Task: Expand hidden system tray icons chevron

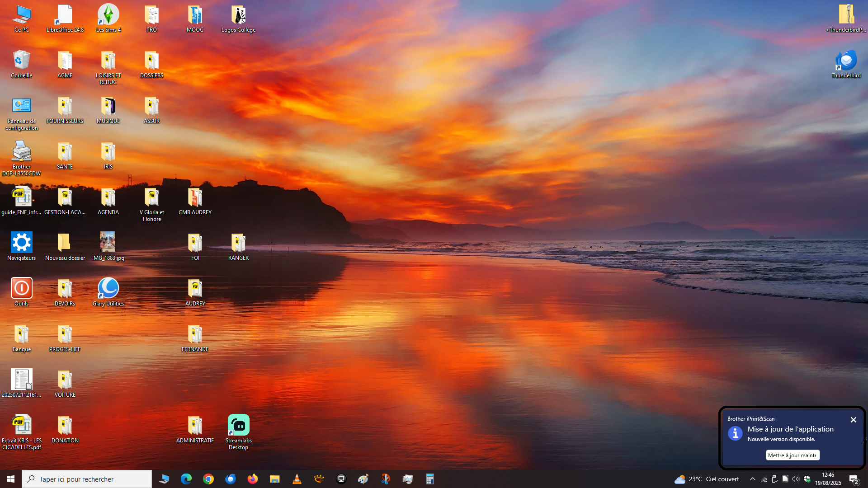Action: point(753,479)
